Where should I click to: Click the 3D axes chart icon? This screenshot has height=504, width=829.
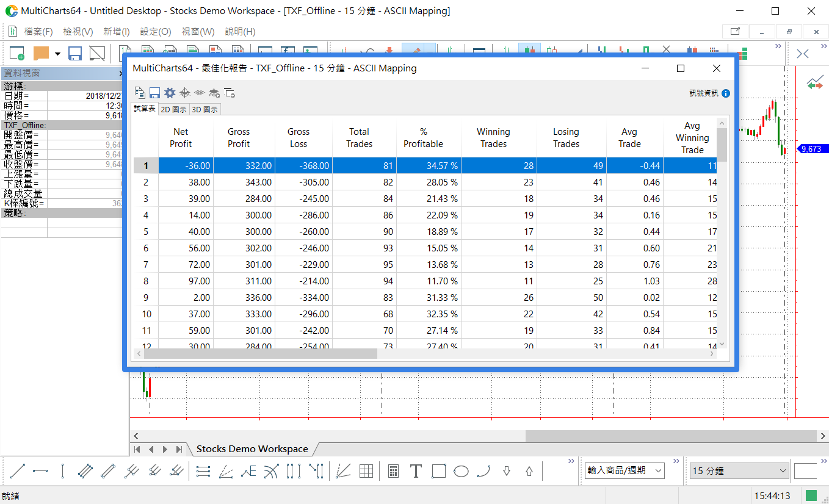tap(185, 93)
